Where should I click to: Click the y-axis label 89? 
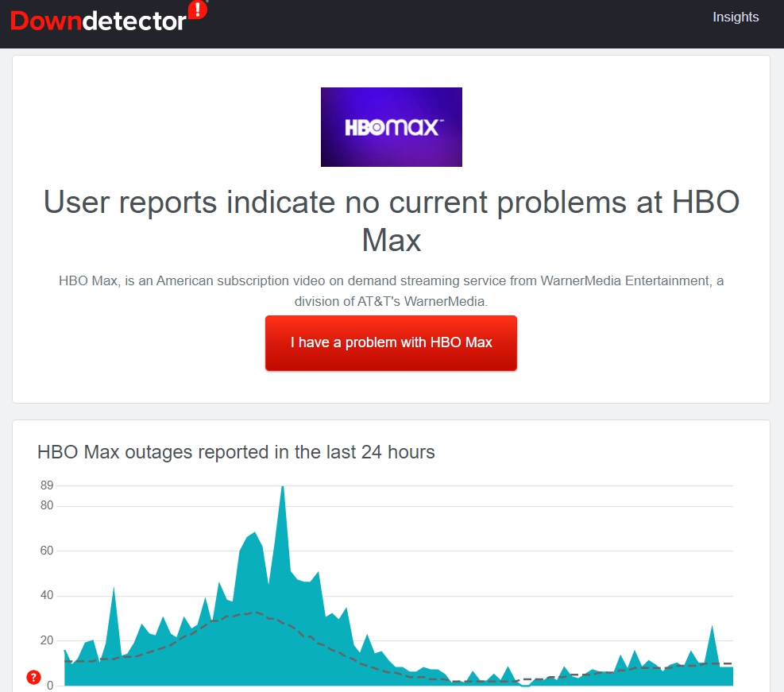click(47, 485)
